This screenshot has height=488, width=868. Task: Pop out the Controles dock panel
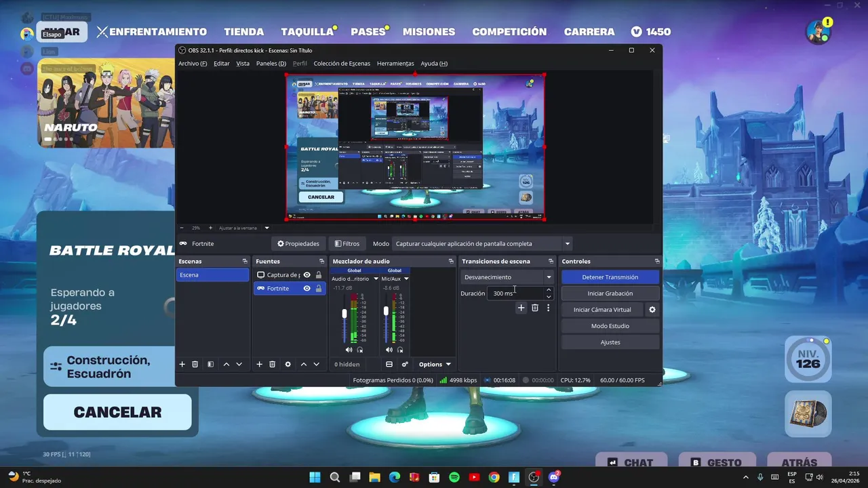point(657,261)
